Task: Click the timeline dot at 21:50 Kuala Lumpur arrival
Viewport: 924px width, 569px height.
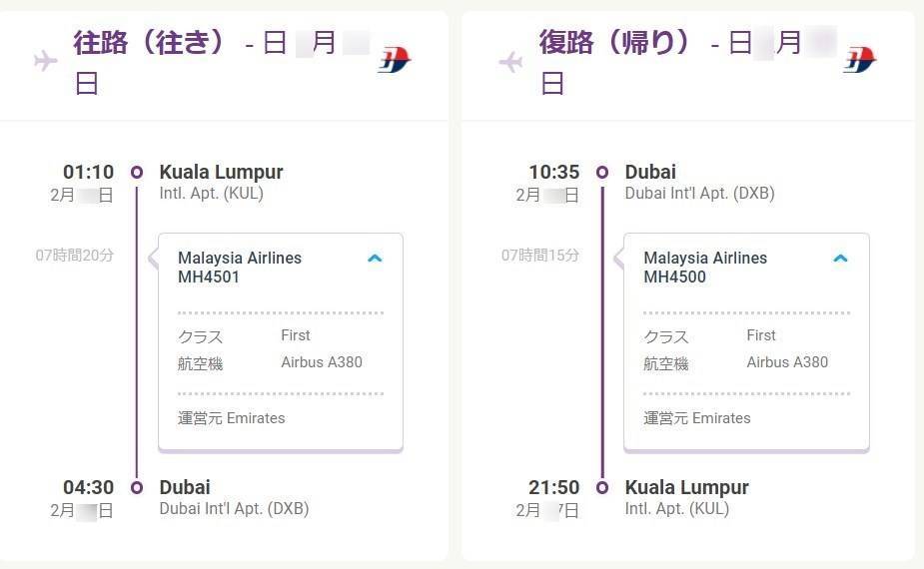Action: pyautogui.click(x=602, y=487)
